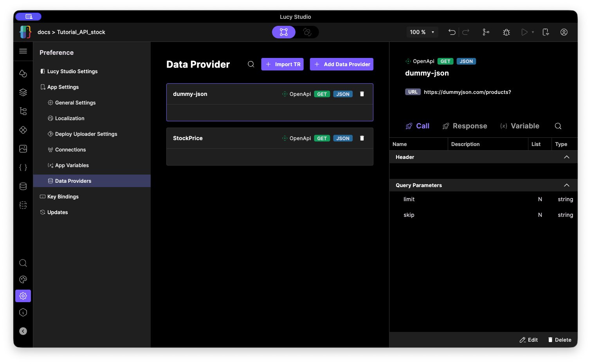This screenshot has height=364, width=591.
Task: Switch to the logic mode toggle
Action: 307,32
